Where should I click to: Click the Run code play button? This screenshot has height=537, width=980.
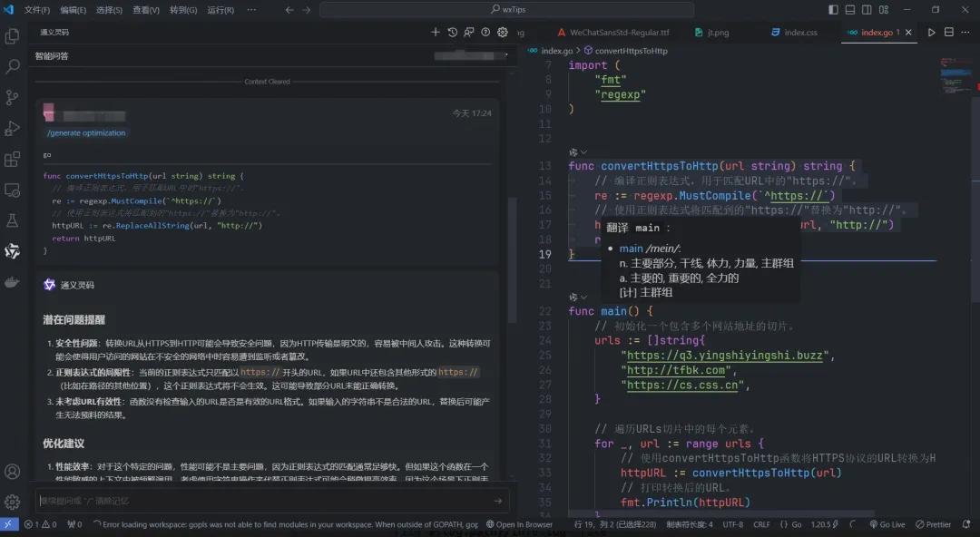pos(931,32)
